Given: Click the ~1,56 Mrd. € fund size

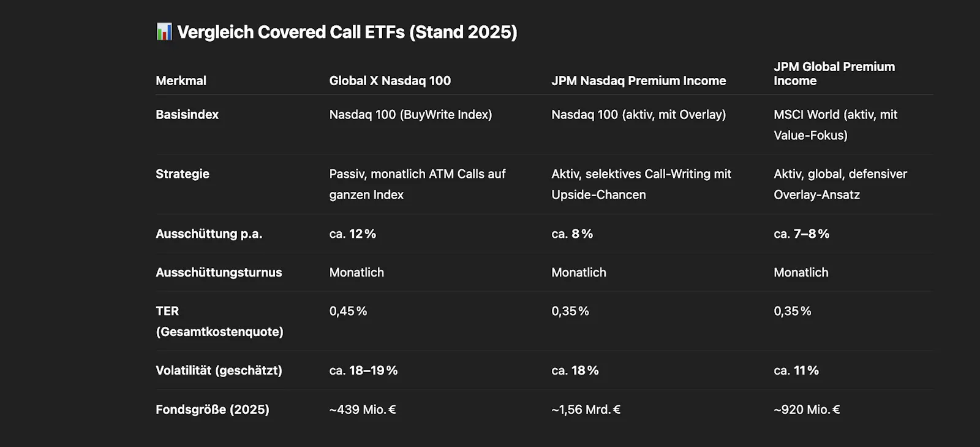Looking at the screenshot, I should point(586,410).
